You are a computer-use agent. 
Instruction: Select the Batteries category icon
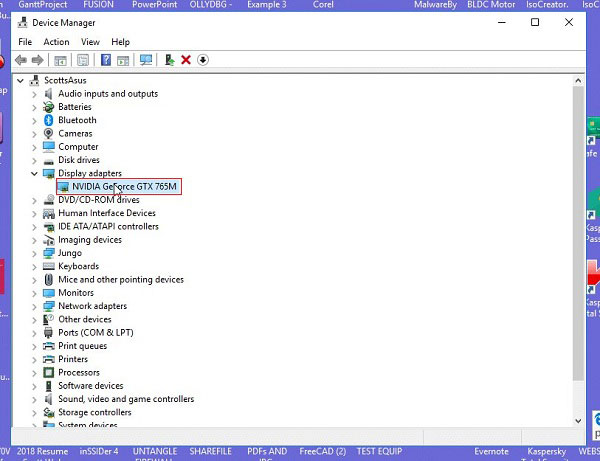(x=48, y=107)
